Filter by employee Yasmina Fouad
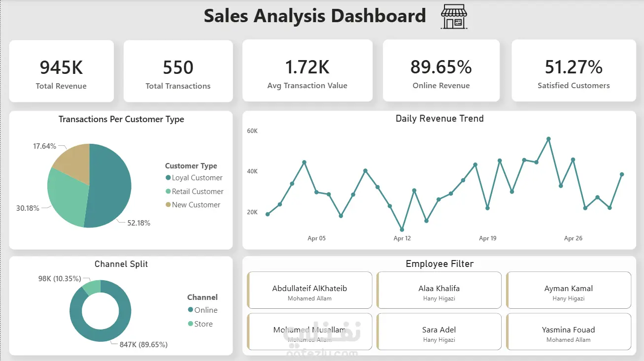644x361 pixels. [569, 331]
